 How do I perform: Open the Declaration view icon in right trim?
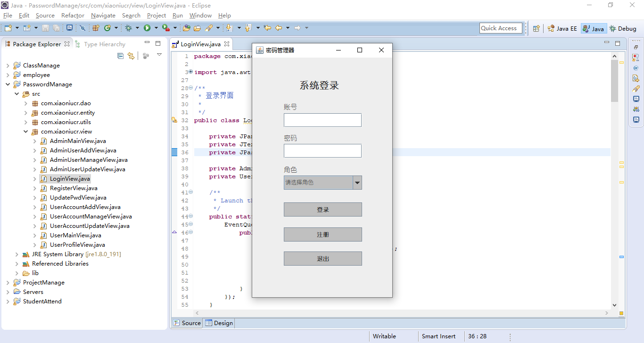[x=636, y=78]
